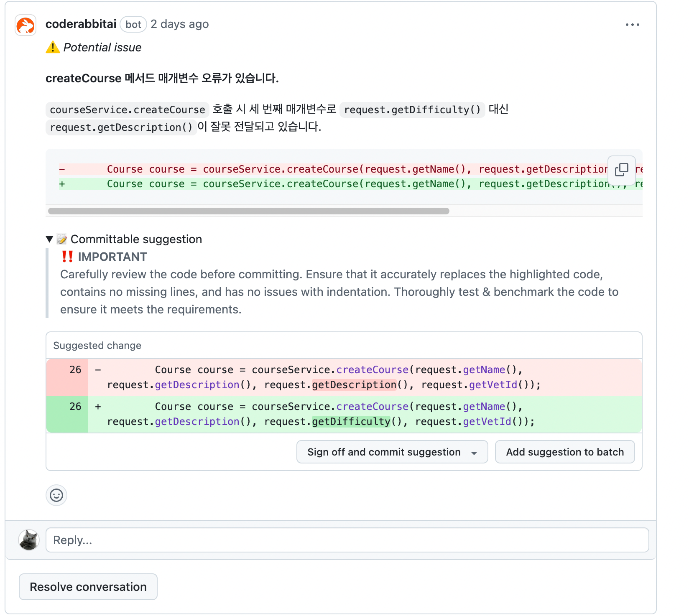Open the comment options kebab menu
Viewport: 689px width, 616px height.
(633, 25)
